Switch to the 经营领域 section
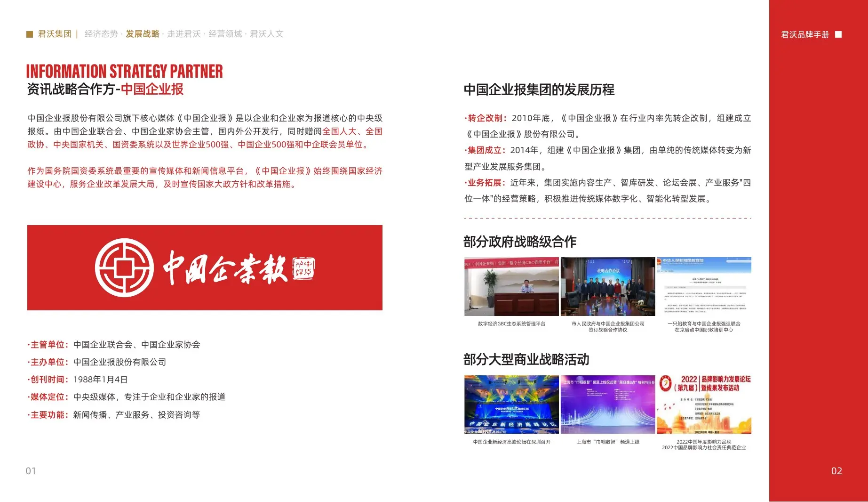Viewport: 868px width, 502px height. click(x=225, y=34)
